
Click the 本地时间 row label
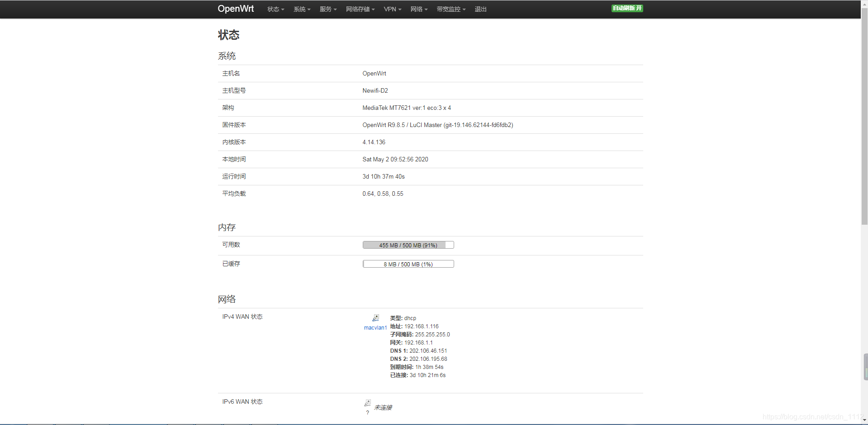[234, 159]
